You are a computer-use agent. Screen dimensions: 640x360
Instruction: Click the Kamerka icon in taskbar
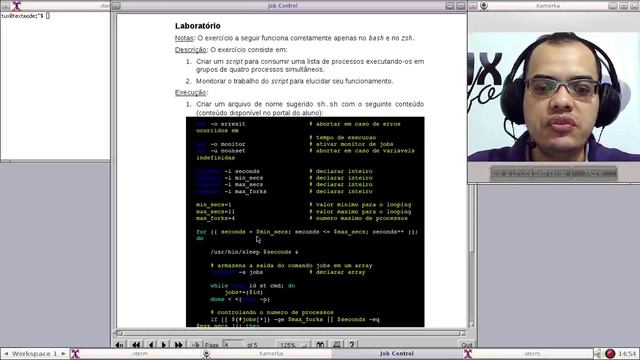click(x=207, y=354)
